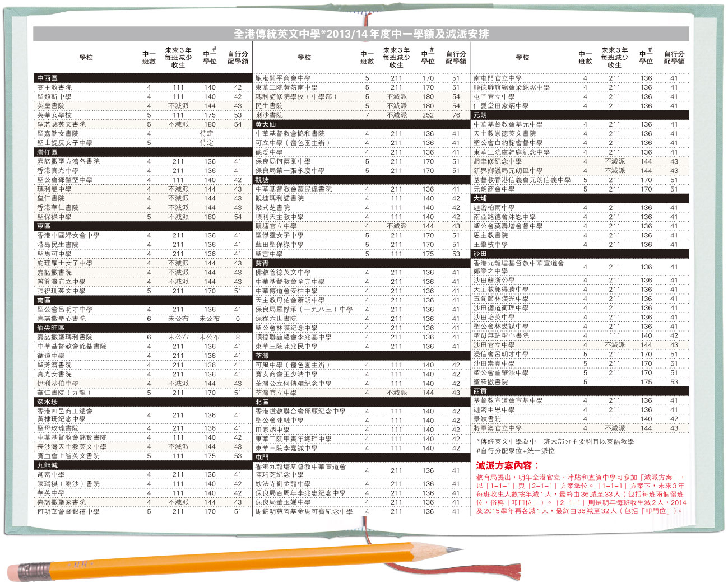Image resolution: width=728 pixels, height=583 pixels.
Task: Click the school name 聖傑靈女子中學
Action: [280, 235]
